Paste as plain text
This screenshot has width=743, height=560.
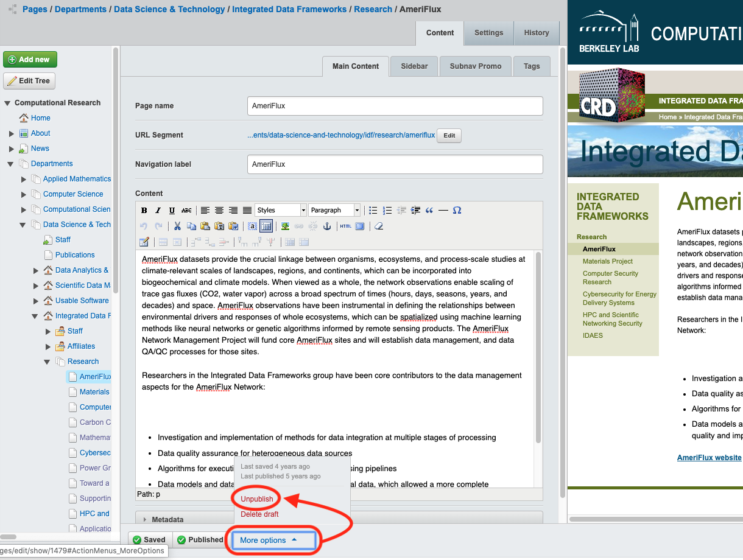[x=219, y=226]
